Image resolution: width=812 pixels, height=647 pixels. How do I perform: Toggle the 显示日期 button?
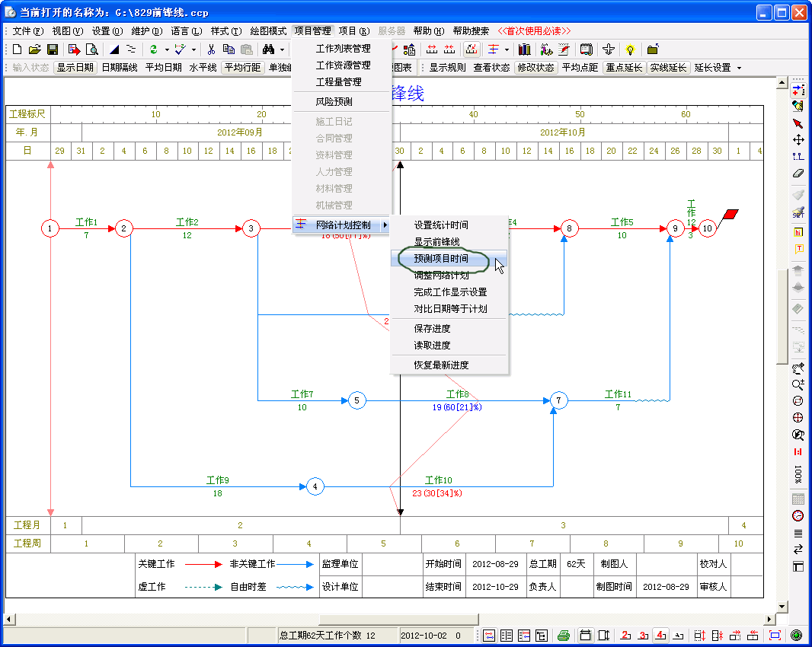click(x=75, y=68)
